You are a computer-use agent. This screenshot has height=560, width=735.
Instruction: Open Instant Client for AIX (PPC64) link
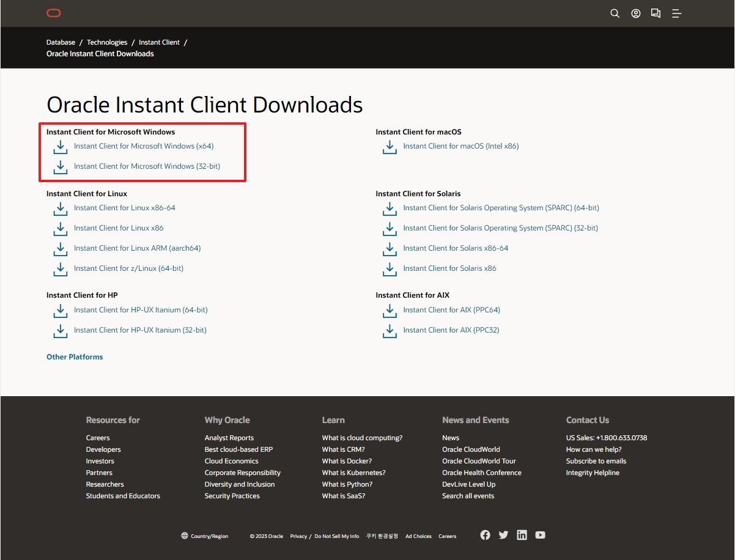coord(452,310)
